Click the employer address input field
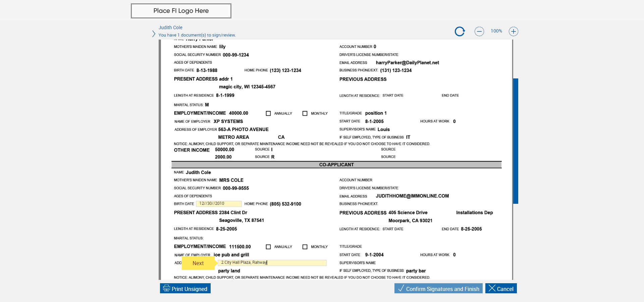This screenshot has height=302, width=644. click(272, 263)
